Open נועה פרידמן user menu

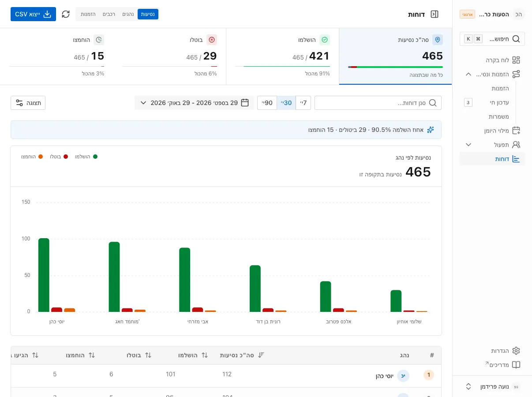492,387
